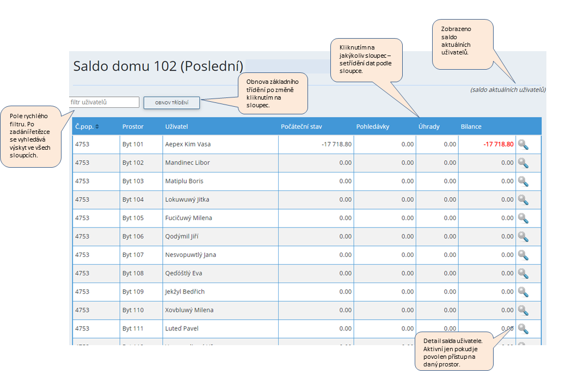
Task: Click the sort arrows beside Č.pop. header
Action: click(x=97, y=127)
